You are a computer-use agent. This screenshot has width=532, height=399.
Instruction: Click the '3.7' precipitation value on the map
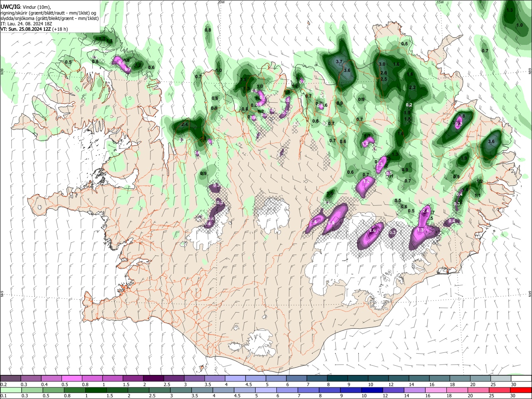click(x=339, y=62)
